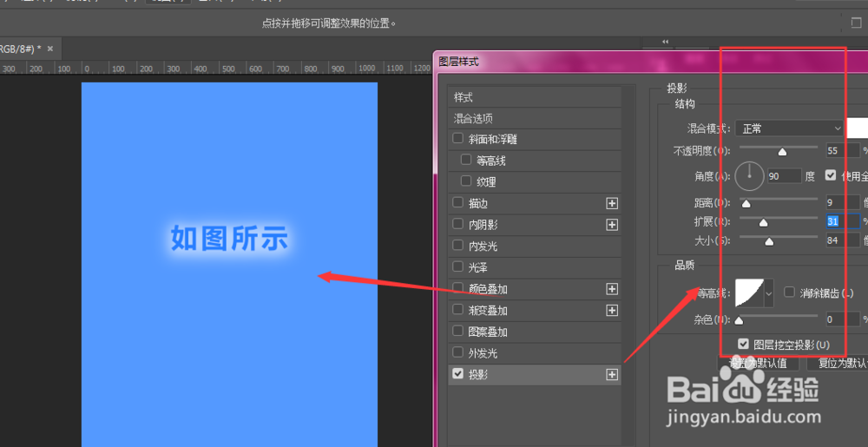Screen dimensions: 868x447
Task: Click the 不透明度 value field showing 55
Action: (x=843, y=150)
